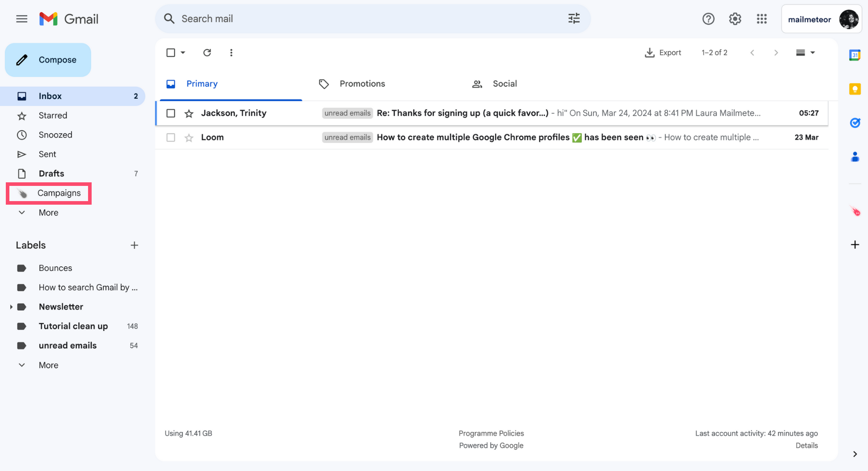Open 'Re: Thanks for signing up' email
The image size is (868, 471).
(x=491, y=114)
